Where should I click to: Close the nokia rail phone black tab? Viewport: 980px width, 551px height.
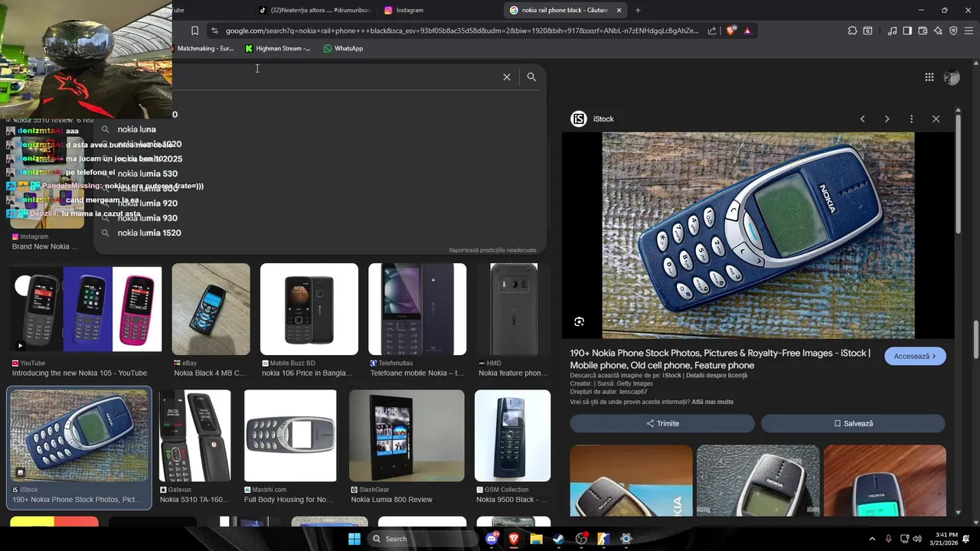[619, 10]
